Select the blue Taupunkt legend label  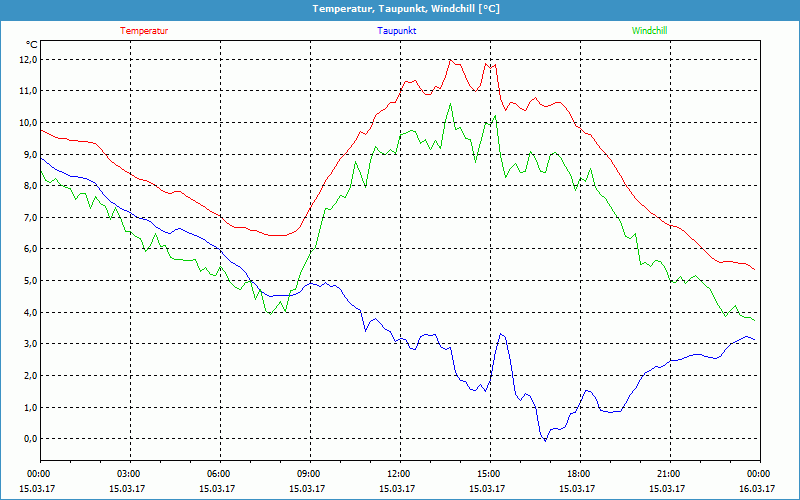click(397, 31)
